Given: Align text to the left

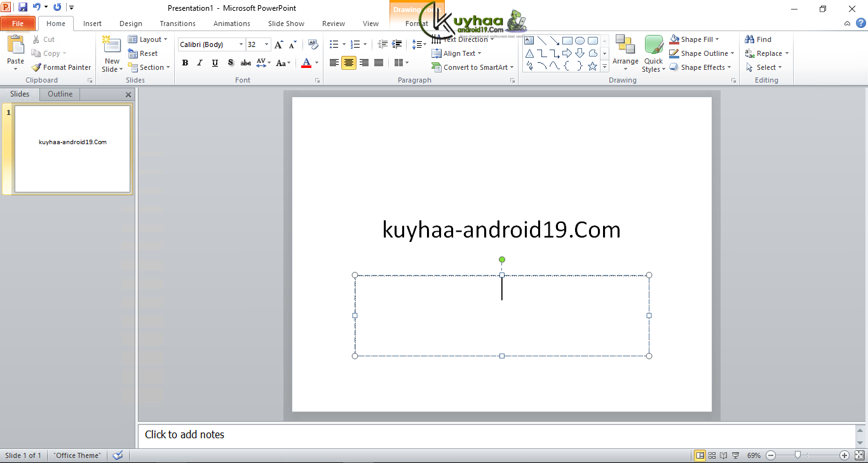Looking at the screenshot, I should coord(334,63).
